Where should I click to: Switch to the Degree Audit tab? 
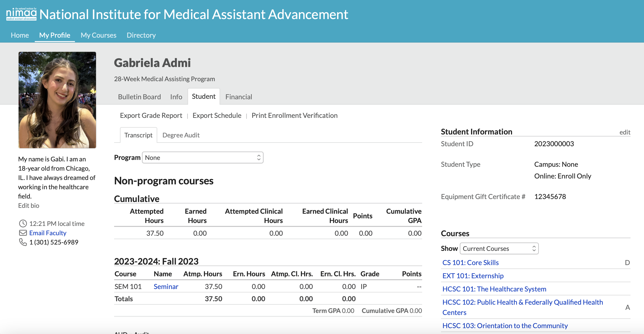(x=181, y=135)
